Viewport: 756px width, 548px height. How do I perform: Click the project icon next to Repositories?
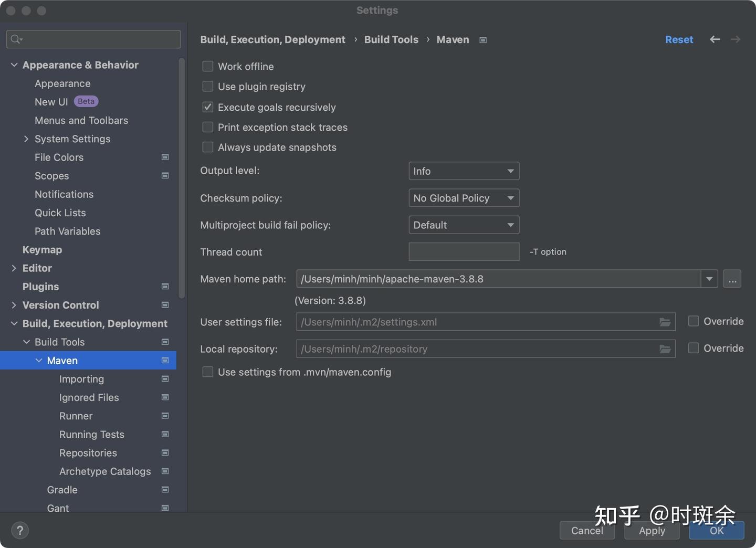tap(165, 452)
